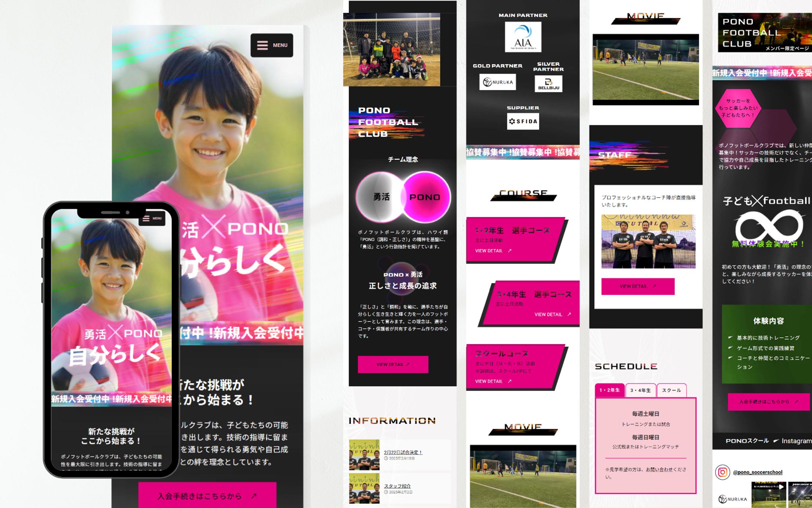Open the 2月22日試合決定！ news link
The height and width of the screenshot is (508, 812).
pos(403,452)
